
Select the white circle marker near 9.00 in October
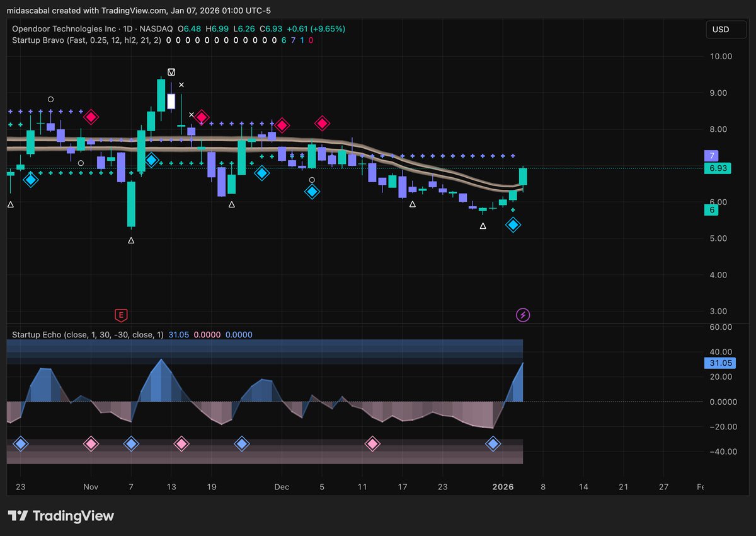pyautogui.click(x=51, y=99)
